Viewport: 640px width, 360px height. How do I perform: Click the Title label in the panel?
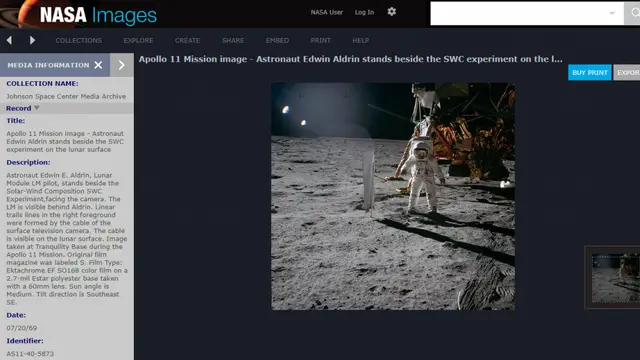click(x=16, y=120)
